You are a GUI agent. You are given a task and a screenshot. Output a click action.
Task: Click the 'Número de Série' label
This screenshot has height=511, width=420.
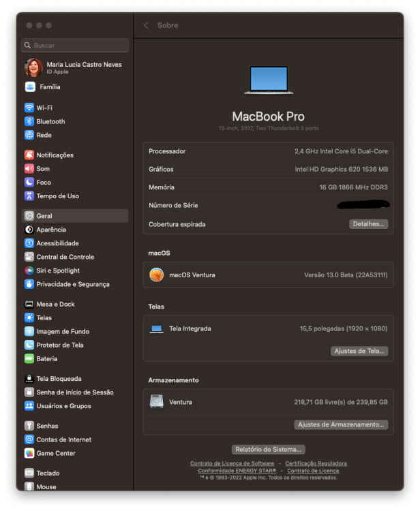pos(173,205)
